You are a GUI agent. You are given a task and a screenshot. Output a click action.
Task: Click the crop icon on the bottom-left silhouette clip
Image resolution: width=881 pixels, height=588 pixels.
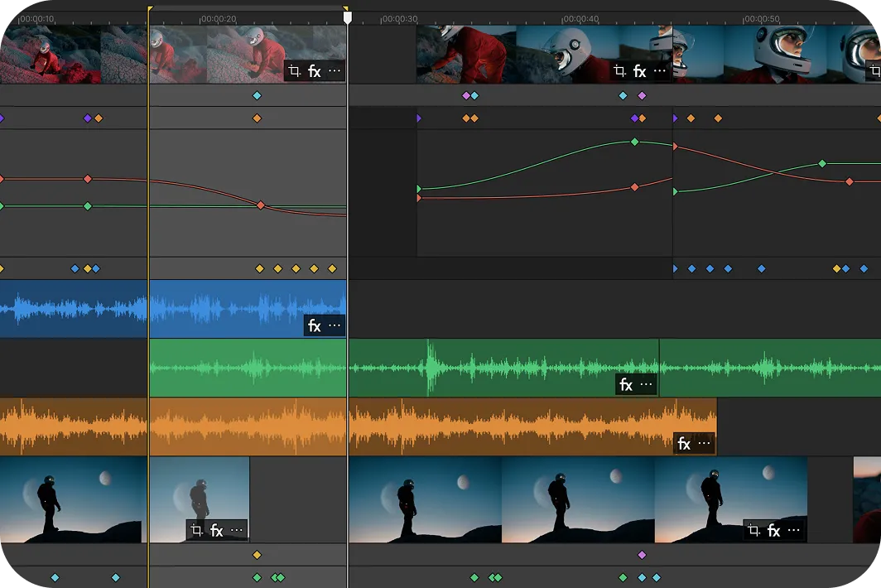point(198,530)
